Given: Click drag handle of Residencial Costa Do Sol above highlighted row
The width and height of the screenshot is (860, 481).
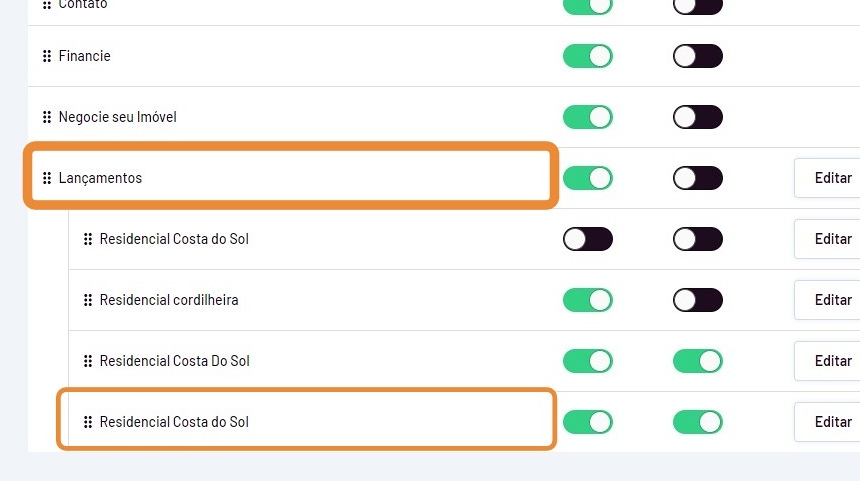Looking at the screenshot, I should pos(88,361).
